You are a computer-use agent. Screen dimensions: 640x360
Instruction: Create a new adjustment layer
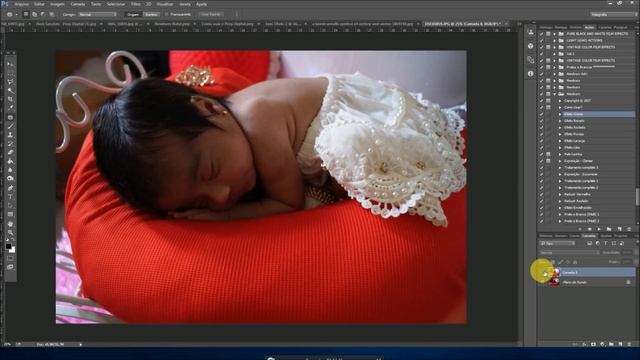602,344
